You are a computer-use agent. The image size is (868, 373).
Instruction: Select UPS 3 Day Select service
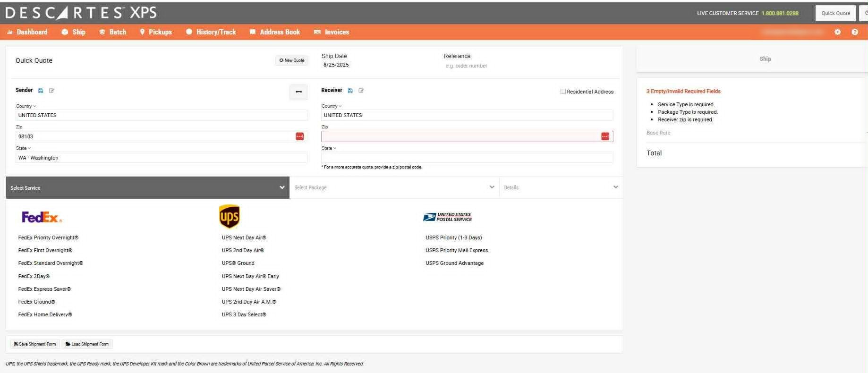click(x=244, y=314)
